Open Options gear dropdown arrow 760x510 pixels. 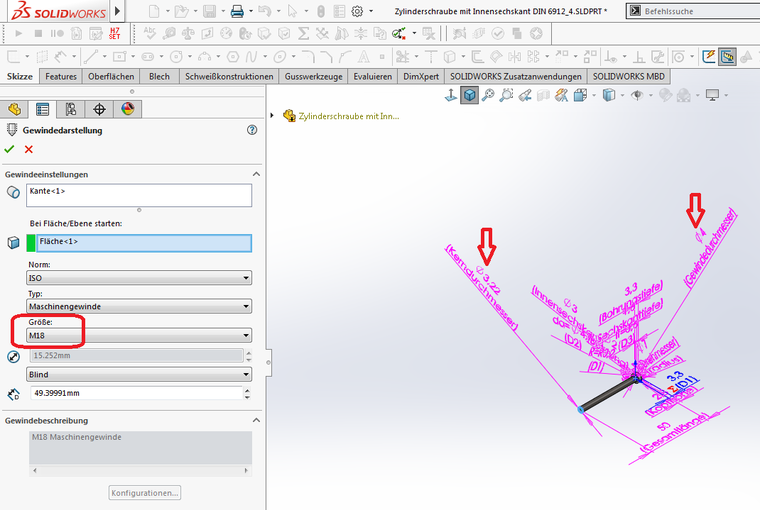point(371,11)
